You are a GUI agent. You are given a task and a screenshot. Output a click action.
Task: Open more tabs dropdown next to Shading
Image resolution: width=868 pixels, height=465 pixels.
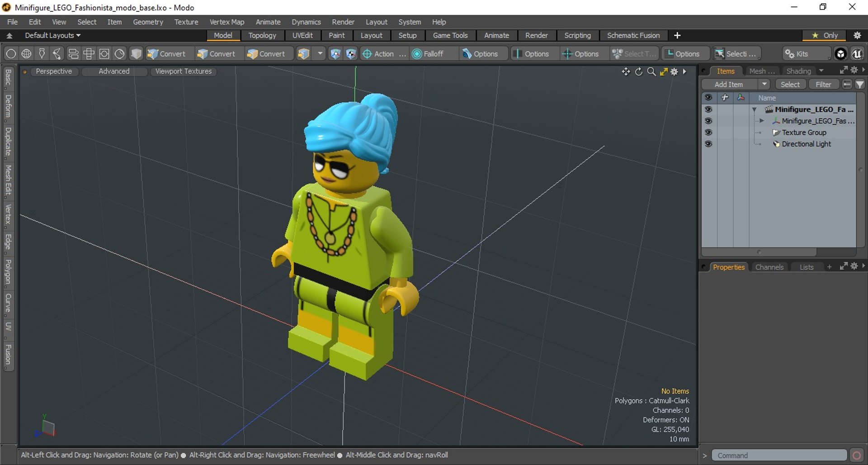[x=821, y=71]
